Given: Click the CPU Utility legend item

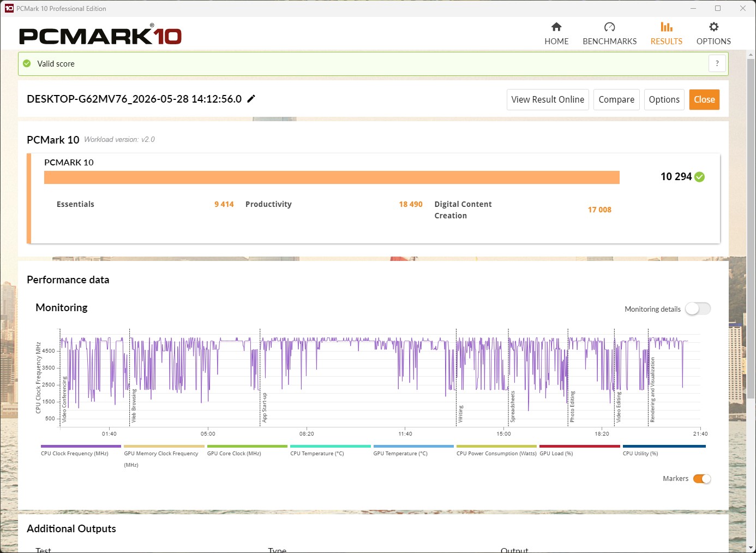Looking at the screenshot, I should pos(664,450).
